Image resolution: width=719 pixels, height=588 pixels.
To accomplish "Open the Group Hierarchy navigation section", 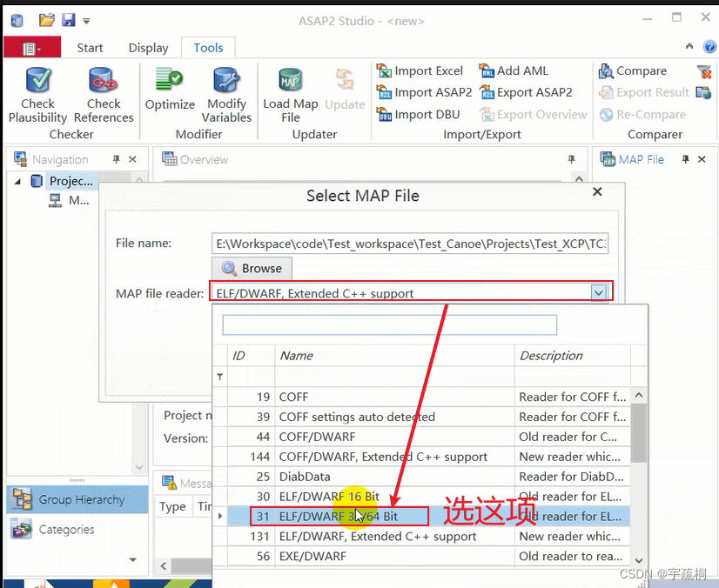I will [x=77, y=499].
